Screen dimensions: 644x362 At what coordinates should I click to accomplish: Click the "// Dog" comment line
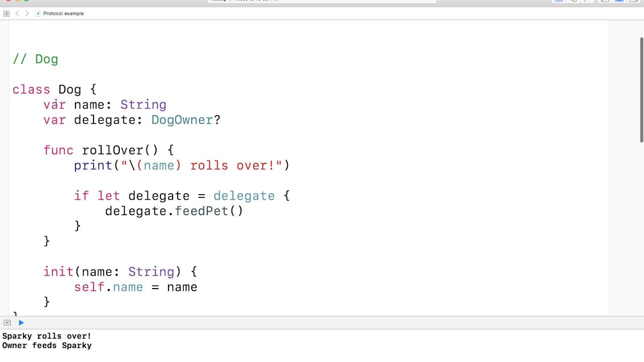35,59
